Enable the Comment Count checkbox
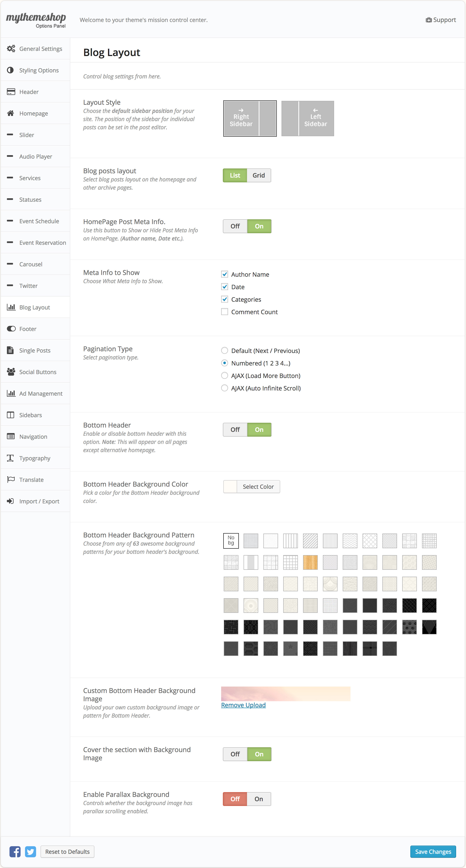The width and height of the screenshot is (466, 868). [224, 312]
